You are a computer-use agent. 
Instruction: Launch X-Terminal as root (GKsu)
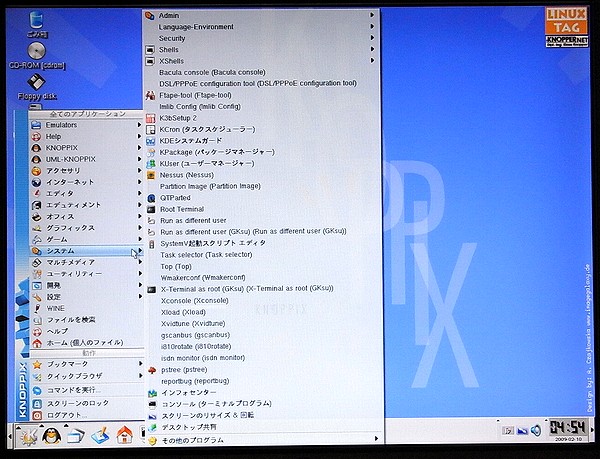pyautogui.click(x=247, y=289)
